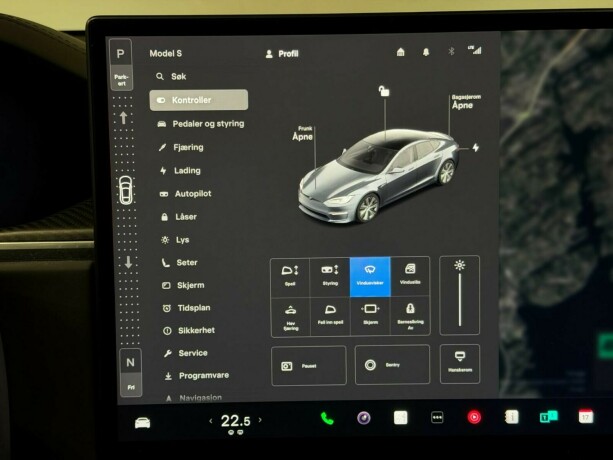Open the Service menu item
This screenshot has height=460, width=613.
186,353
